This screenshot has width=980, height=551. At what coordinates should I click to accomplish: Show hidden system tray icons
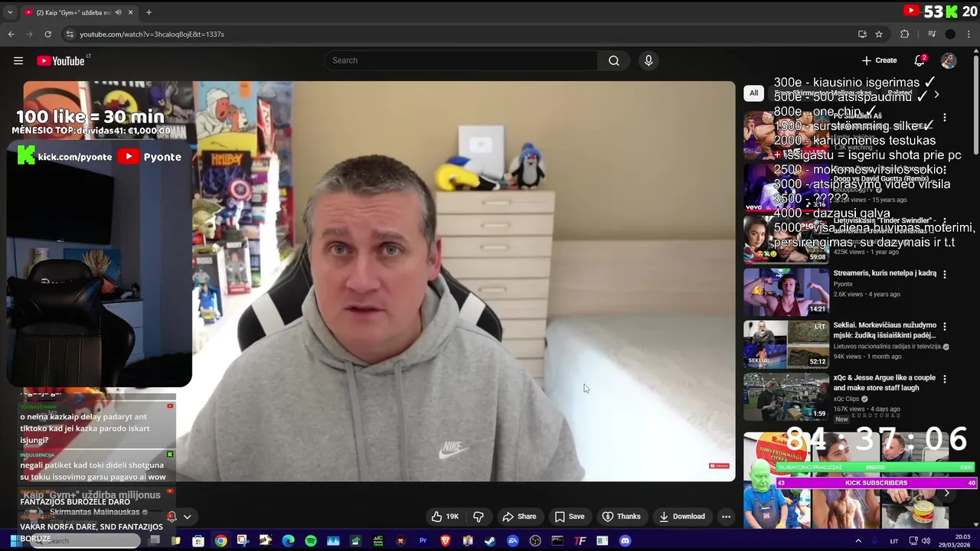pyautogui.click(x=858, y=541)
